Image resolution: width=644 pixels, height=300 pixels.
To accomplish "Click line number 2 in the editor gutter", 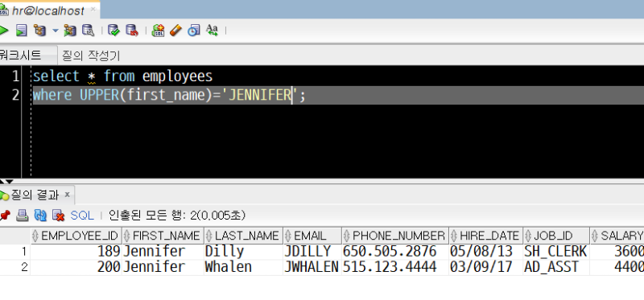I will pos(15,95).
